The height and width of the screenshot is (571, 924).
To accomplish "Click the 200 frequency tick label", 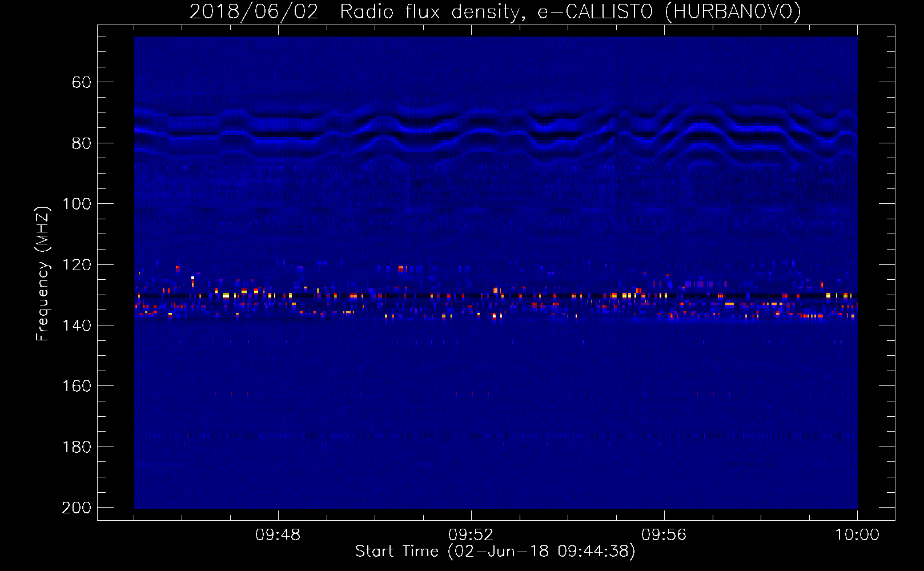I will pyautogui.click(x=77, y=508).
